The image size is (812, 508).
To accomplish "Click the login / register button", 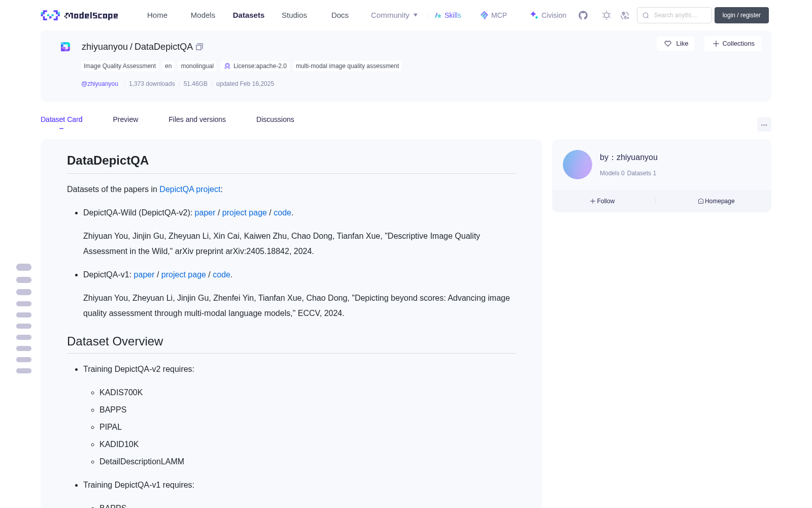I will click(x=741, y=15).
